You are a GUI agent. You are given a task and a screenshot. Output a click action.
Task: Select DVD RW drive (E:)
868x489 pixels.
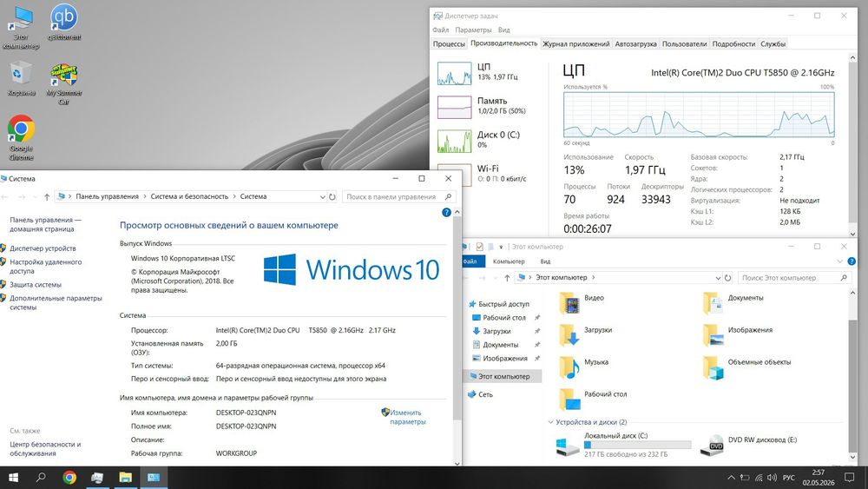(749, 445)
